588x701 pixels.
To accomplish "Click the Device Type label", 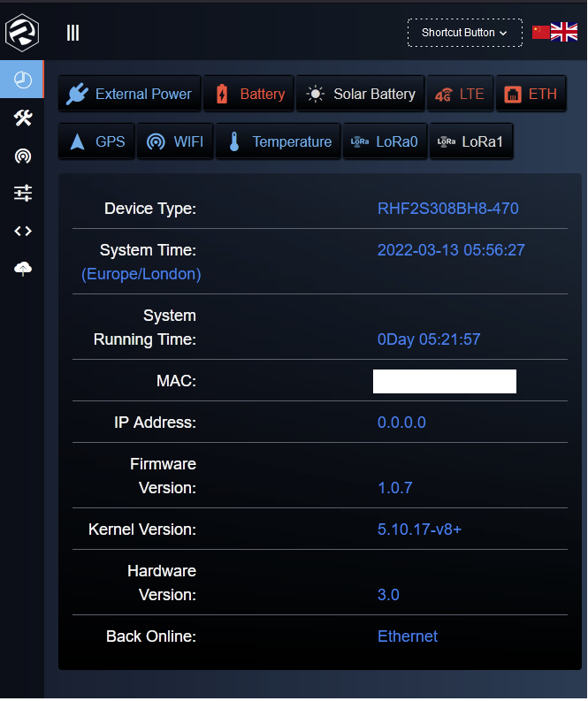I will (x=150, y=209).
